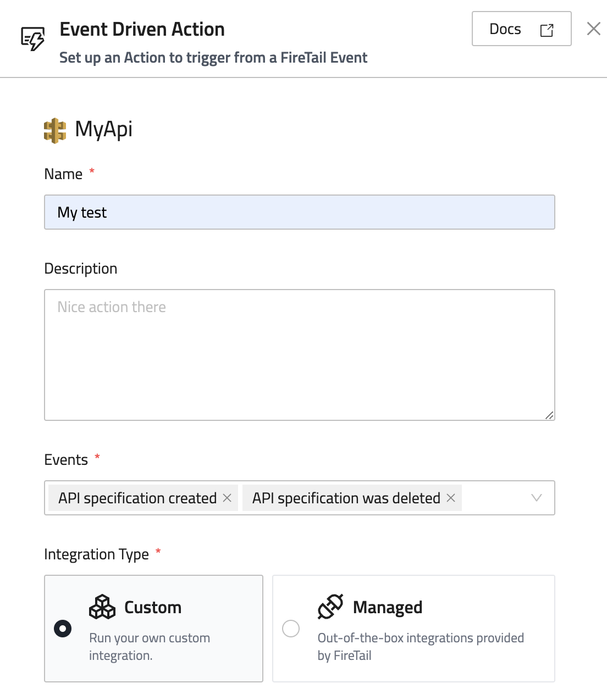The width and height of the screenshot is (607, 700).
Task: Click the external link icon in Docs
Action: pyautogui.click(x=547, y=30)
